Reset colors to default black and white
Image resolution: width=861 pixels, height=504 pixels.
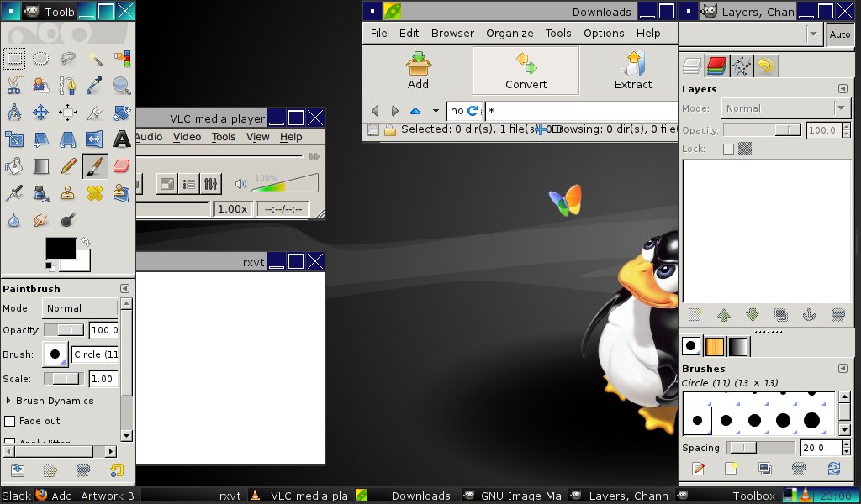point(50,266)
